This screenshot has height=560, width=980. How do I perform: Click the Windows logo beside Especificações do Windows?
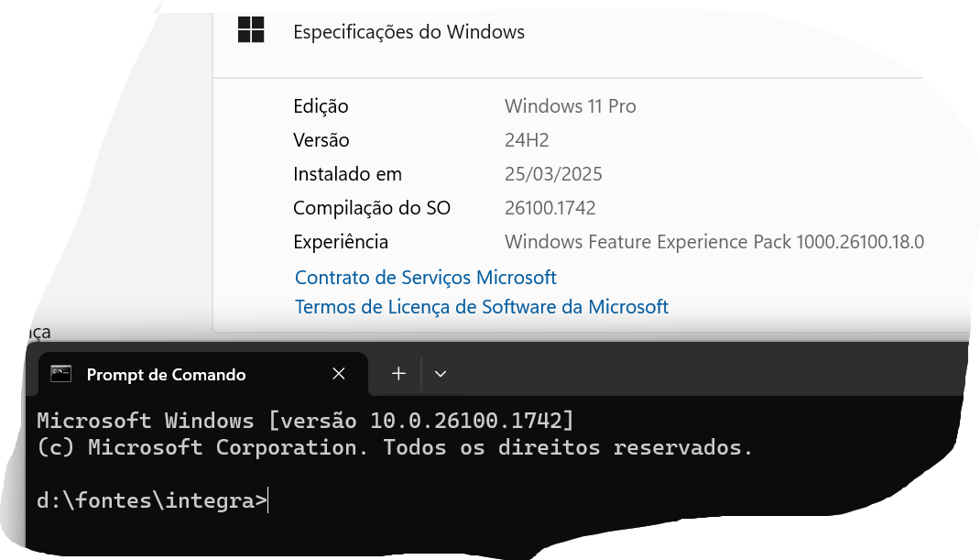pos(251,29)
